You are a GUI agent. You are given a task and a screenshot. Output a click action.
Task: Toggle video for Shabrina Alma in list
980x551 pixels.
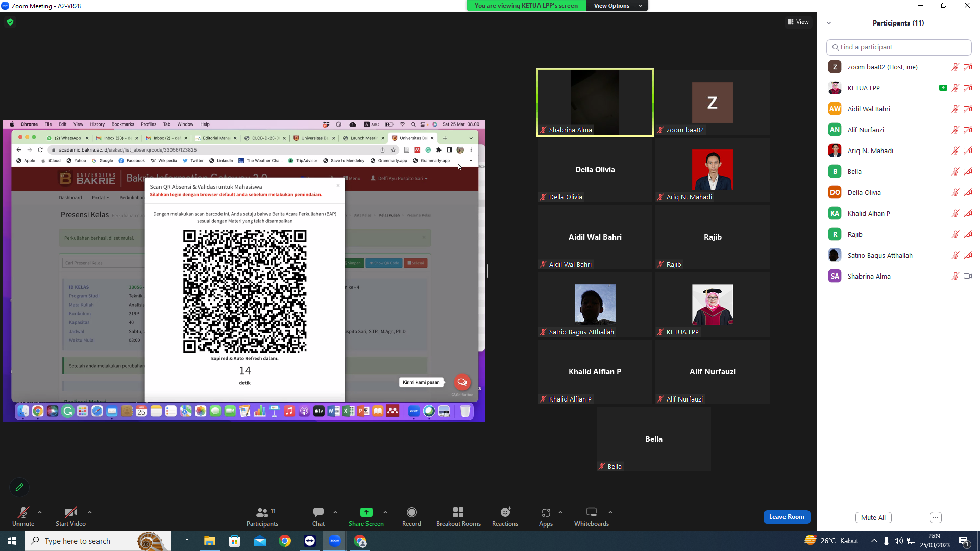pos(968,276)
